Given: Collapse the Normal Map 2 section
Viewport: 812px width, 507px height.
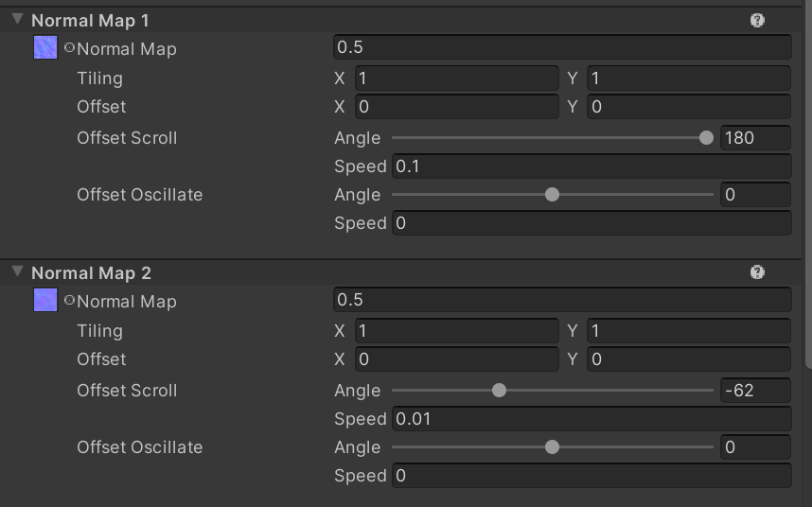Looking at the screenshot, I should [x=17, y=272].
